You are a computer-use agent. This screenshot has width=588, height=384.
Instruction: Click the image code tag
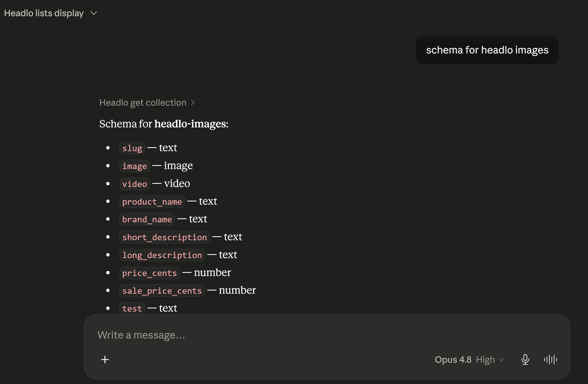(x=135, y=166)
